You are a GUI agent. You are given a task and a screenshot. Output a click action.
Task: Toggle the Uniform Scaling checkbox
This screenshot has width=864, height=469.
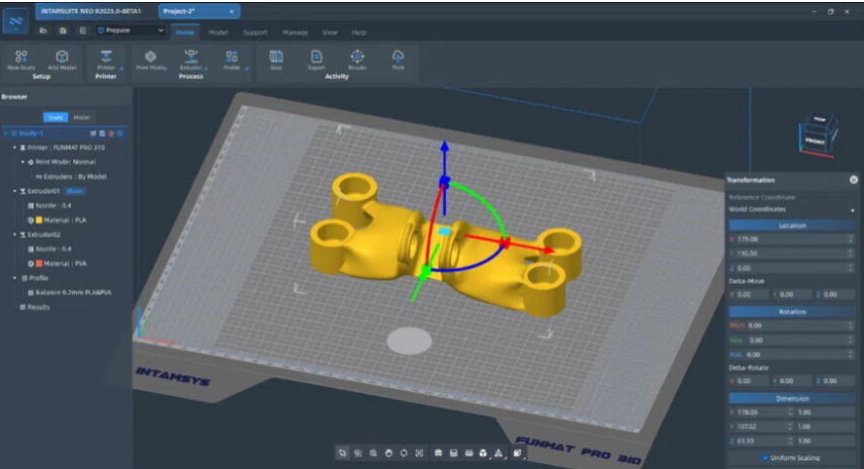click(x=766, y=458)
